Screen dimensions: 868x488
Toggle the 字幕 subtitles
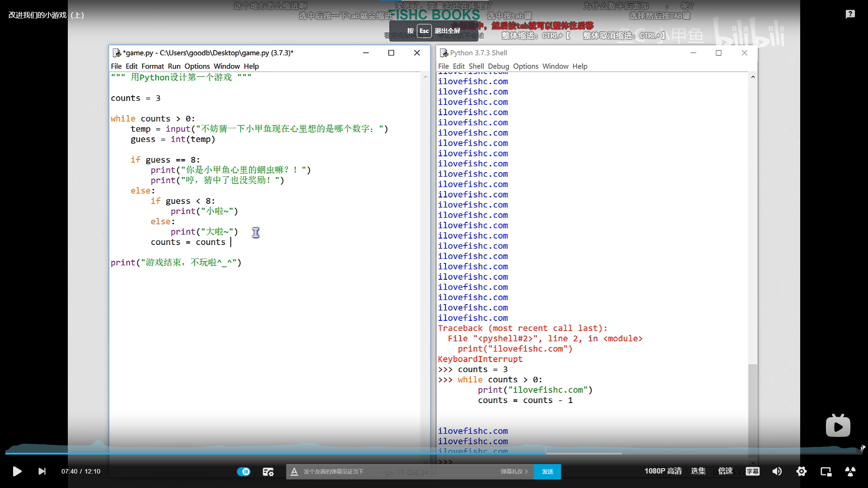click(753, 471)
